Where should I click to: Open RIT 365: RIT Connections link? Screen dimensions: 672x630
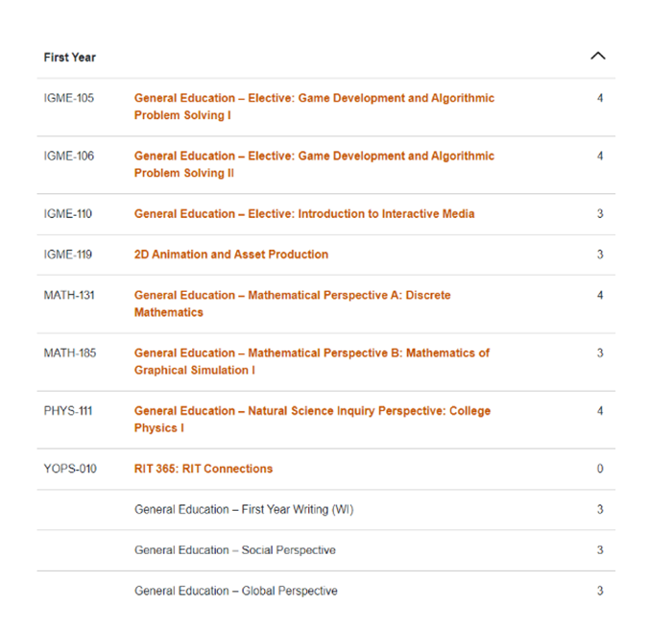coord(204,469)
